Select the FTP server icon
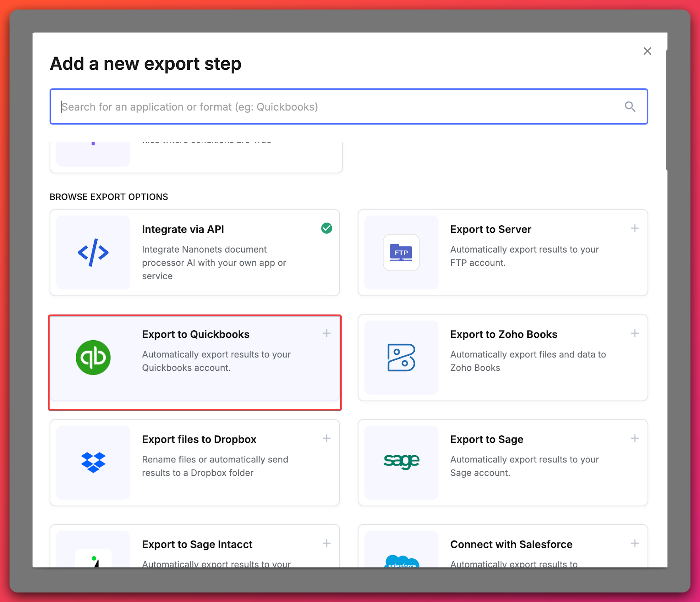Image resolution: width=700 pixels, height=602 pixels. pos(401,253)
